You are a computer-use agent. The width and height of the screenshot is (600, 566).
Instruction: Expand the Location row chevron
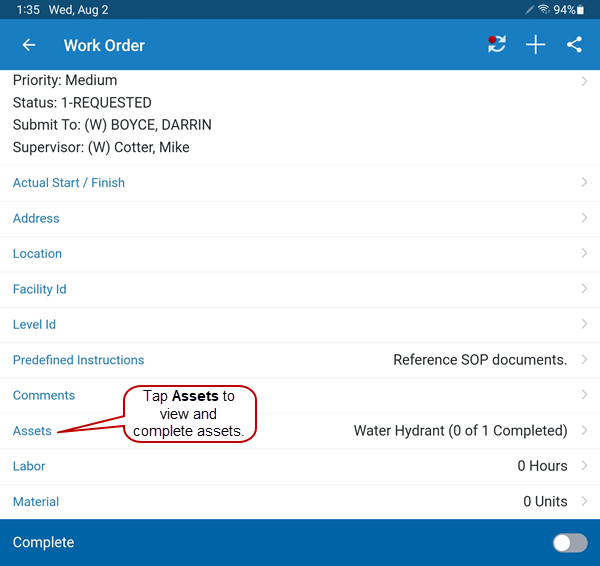pyautogui.click(x=584, y=254)
